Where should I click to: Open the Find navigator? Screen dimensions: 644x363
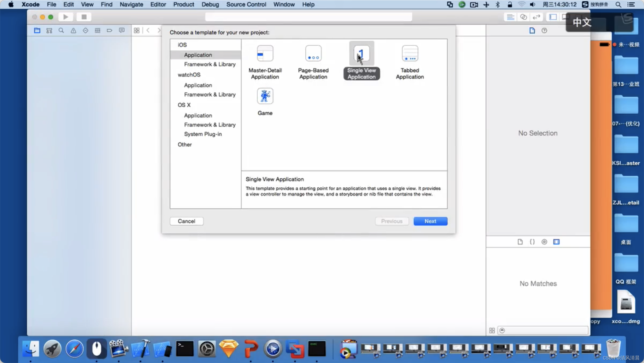(61, 30)
